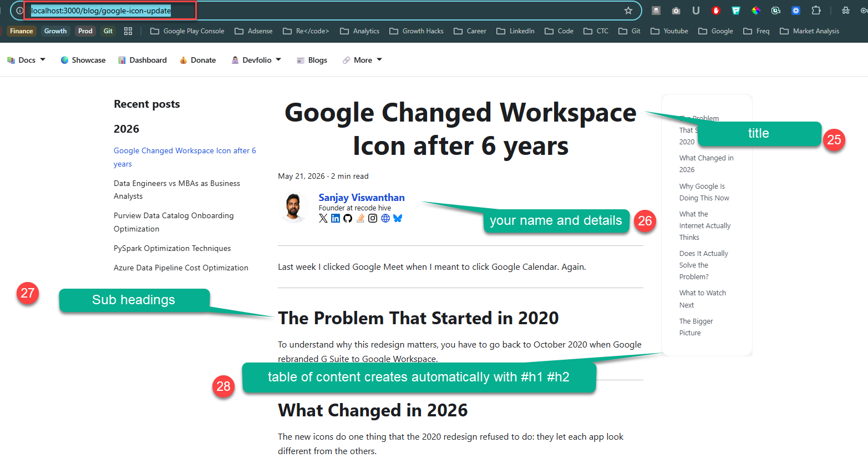The height and width of the screenshot is (468, 868).
Task: Open the author's X (Twitter) profile icon
Action: (323, 218)
